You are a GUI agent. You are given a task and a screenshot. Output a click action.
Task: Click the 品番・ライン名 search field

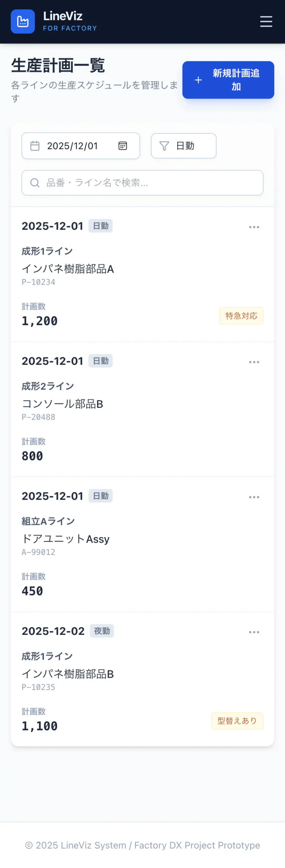point(148,183)
